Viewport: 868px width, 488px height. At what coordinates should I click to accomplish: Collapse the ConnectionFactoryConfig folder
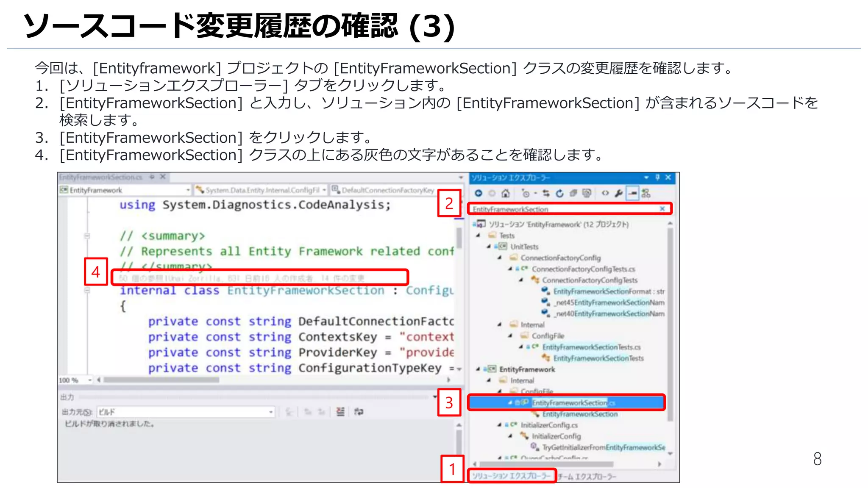(x=500, y=258)
